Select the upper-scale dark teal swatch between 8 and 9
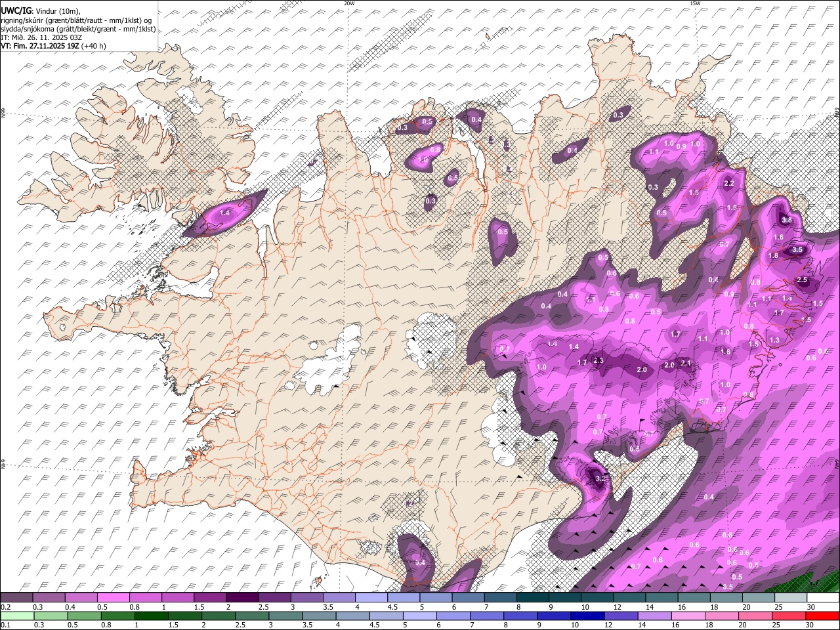840x630 pixels. [532, 598]
